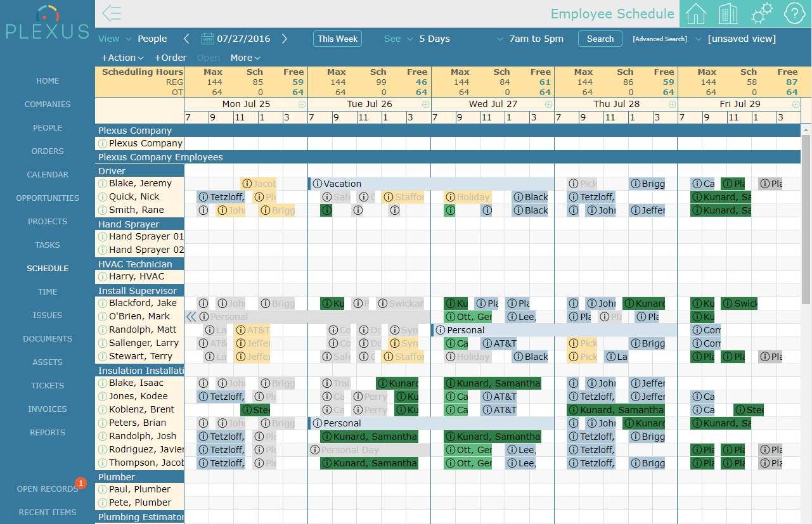Select the Hand Sprayer 01 row
Screen dimensions: 812x524
point(448,236)
